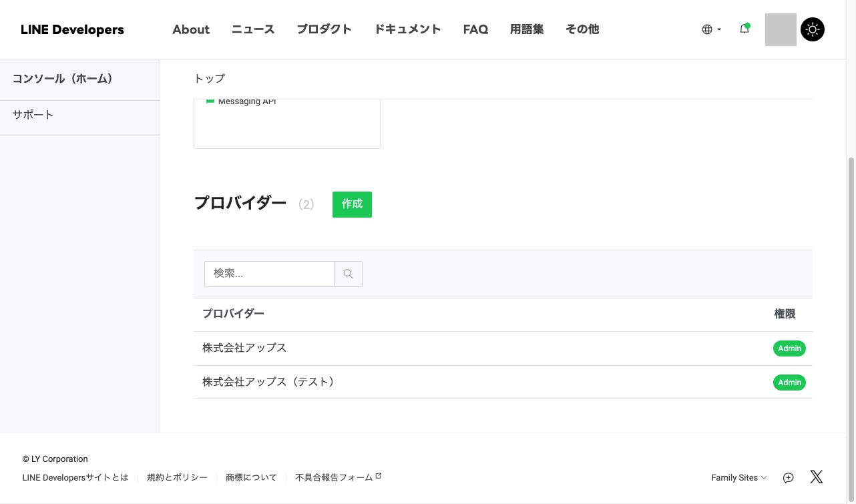
Task: Open the X (Twitter) footer link
Action: point(816,477)
